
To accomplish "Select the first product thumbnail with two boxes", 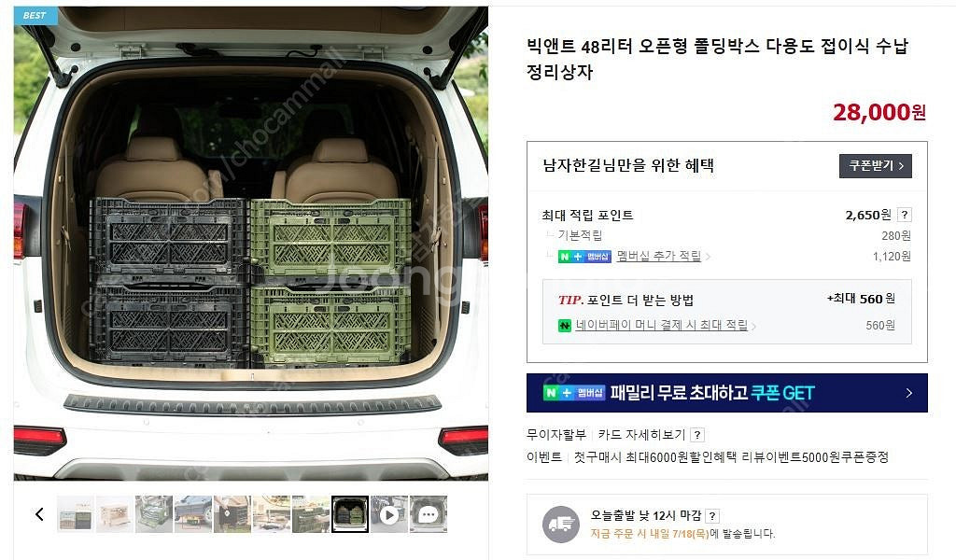I will pos(76,514).
